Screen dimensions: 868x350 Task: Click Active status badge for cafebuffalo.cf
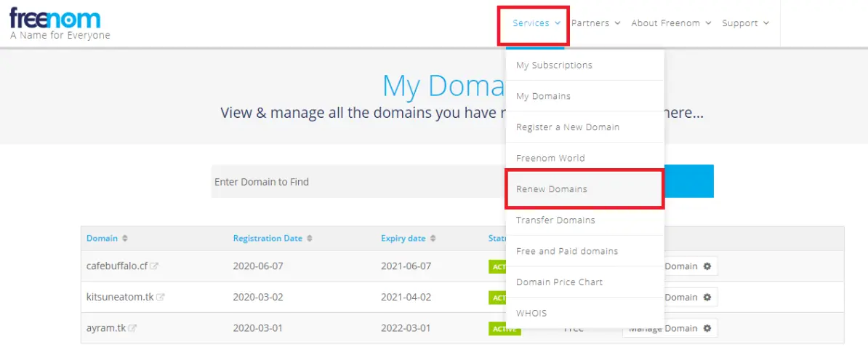click(x=497, y=267)
